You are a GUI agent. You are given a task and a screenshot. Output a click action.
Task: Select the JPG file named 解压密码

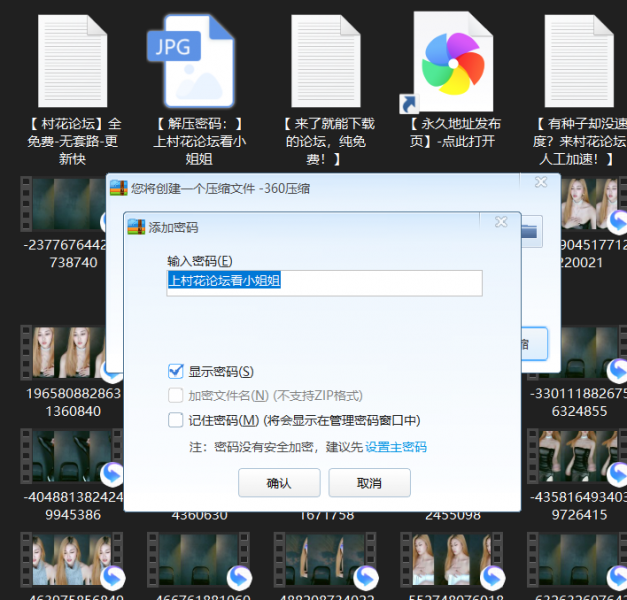click(x=192, y=62)
